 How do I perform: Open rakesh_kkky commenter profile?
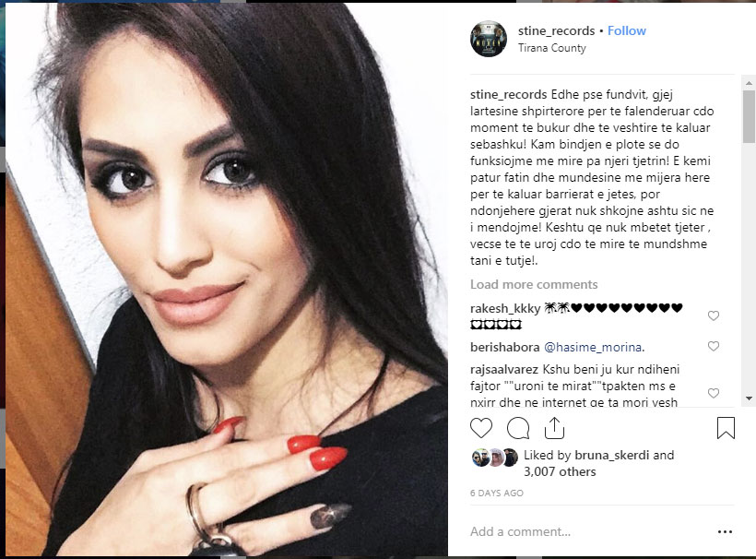click(x=505, y=308)
